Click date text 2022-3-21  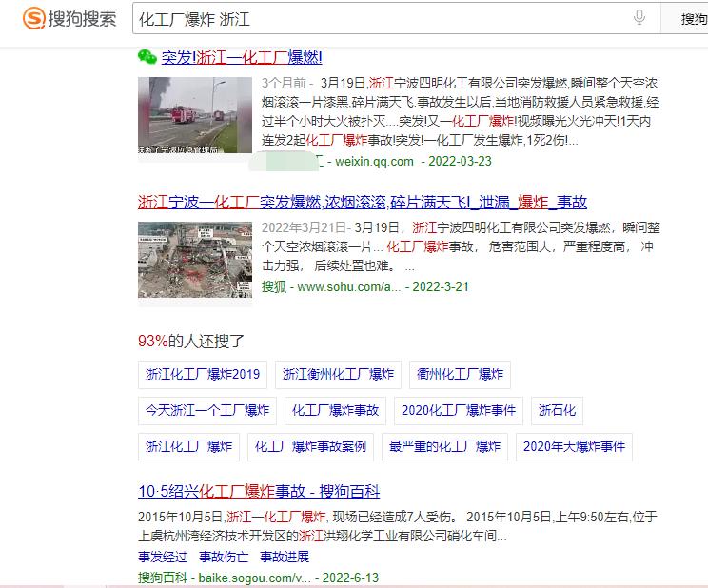click(441, 286)
